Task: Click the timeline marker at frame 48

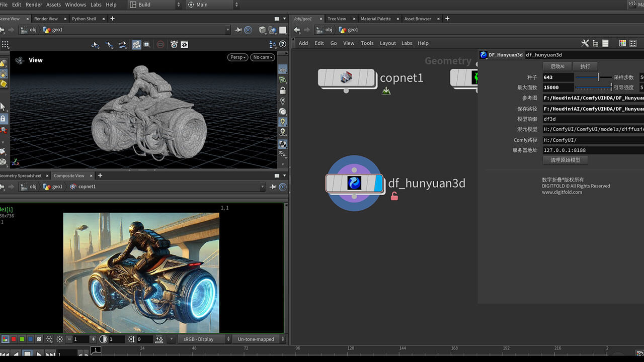Action: pyautogui.click(x=194, y=349)
